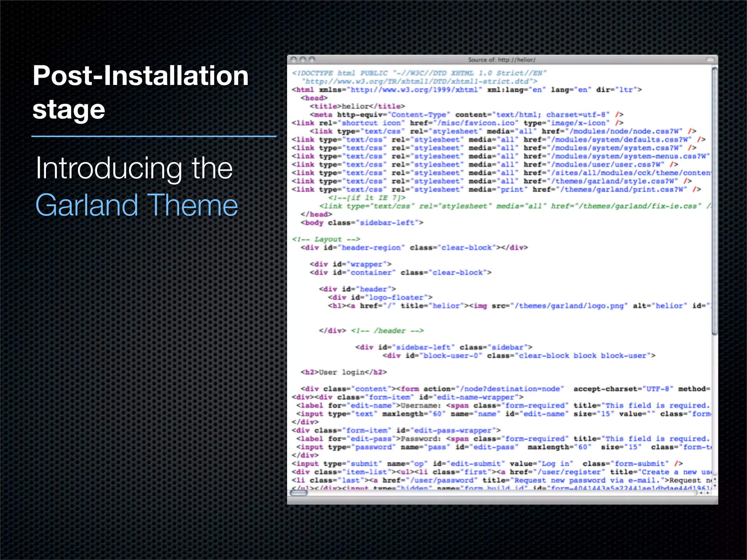This screenshot has width=747, height=560.
Task: Click the shortcut icon favicon.ico link line
Action: click(457, 123)
